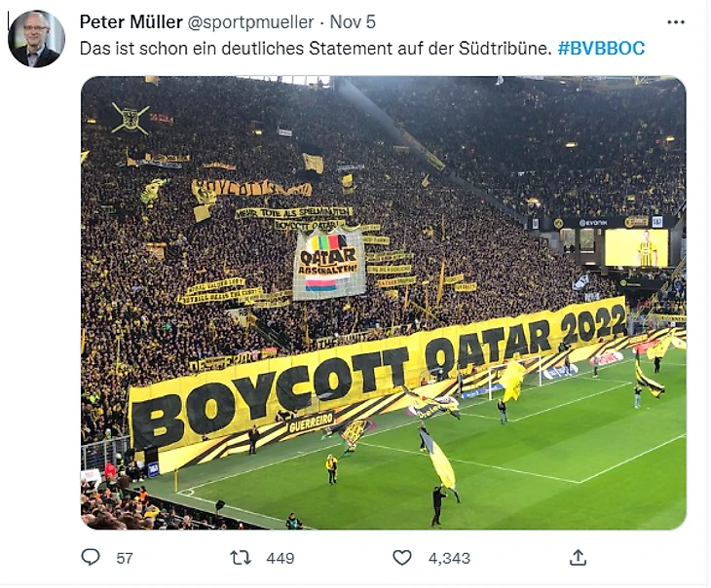The height and width of the screenshot is (588, 711).
Task: Click the eagle crest flag in photo
Action: tap(129, 119)
